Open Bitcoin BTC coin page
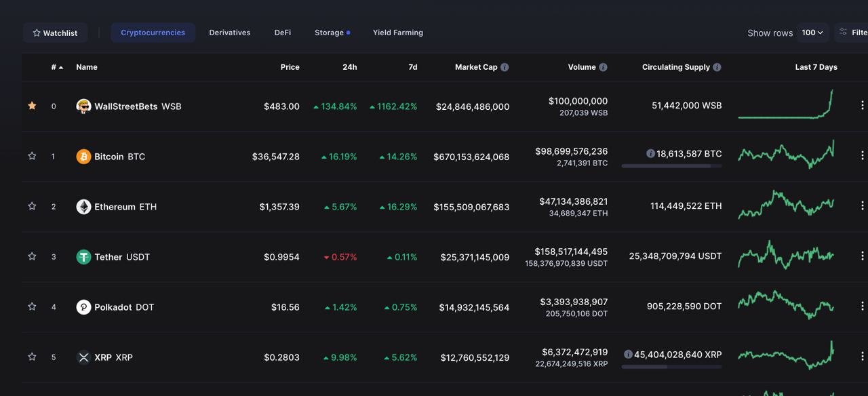 (x=120, y=157)
